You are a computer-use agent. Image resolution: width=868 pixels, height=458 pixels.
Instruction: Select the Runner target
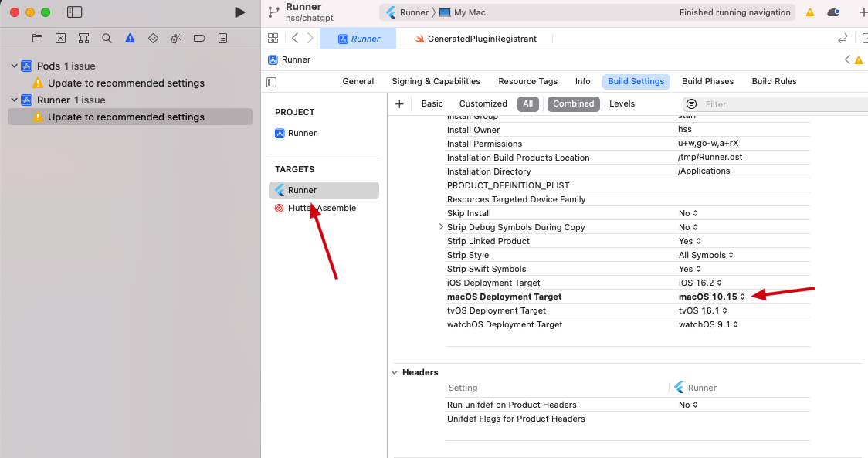tap(324, 190)
